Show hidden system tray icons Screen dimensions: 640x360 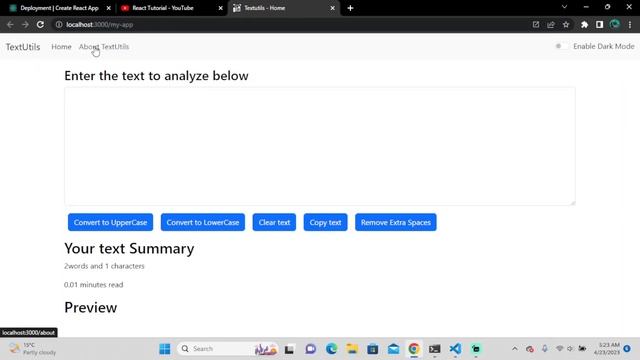point(515,349)
